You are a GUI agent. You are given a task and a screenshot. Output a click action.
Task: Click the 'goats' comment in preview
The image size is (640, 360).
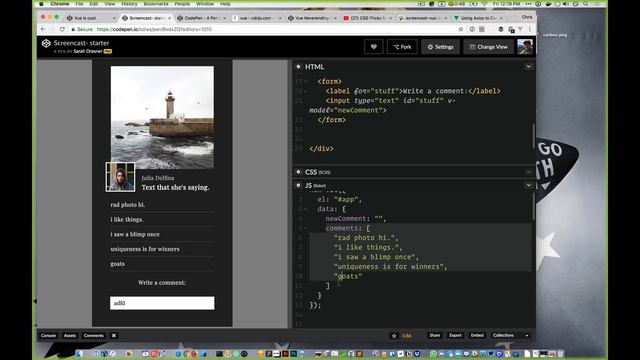point(118,264)
